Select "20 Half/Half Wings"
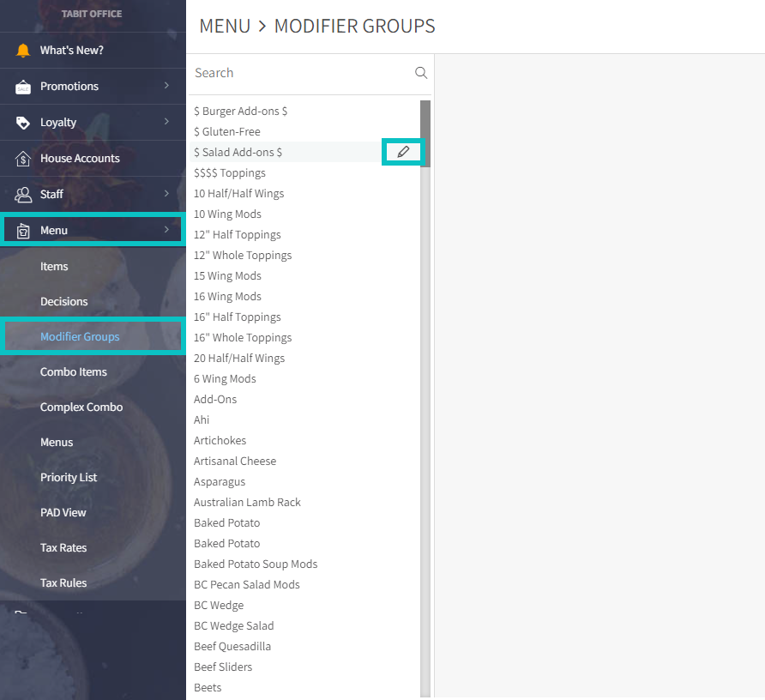The height and width of the screenshot is (700, 765). [x=239, y=359]
